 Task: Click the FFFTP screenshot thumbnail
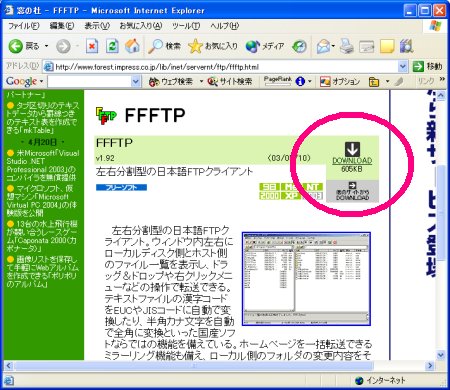[x=306, y=279]
